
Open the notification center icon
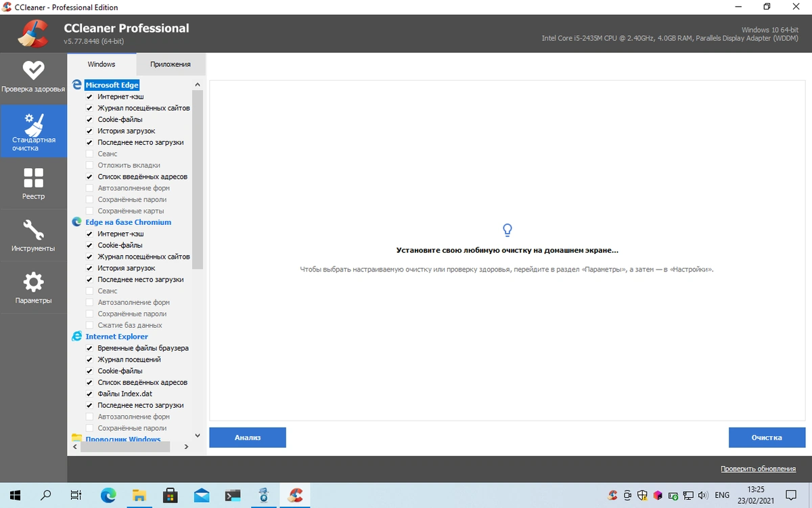pos(791,495)
